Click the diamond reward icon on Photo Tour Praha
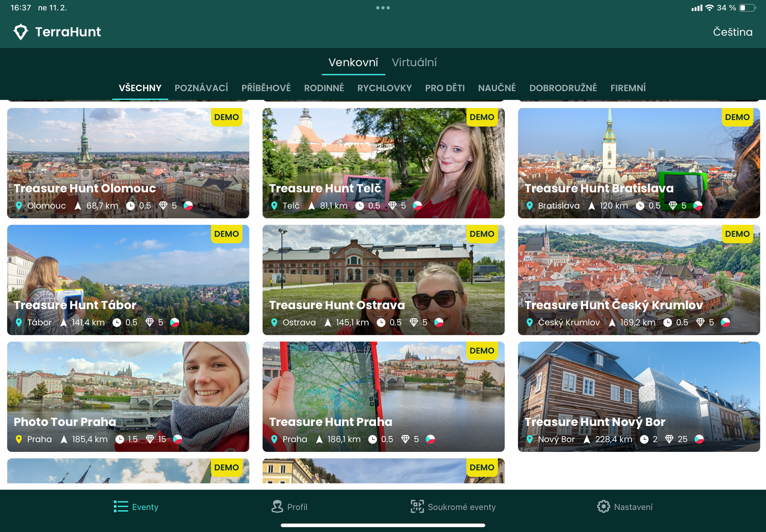766x532 pixels. click(150, 439)
